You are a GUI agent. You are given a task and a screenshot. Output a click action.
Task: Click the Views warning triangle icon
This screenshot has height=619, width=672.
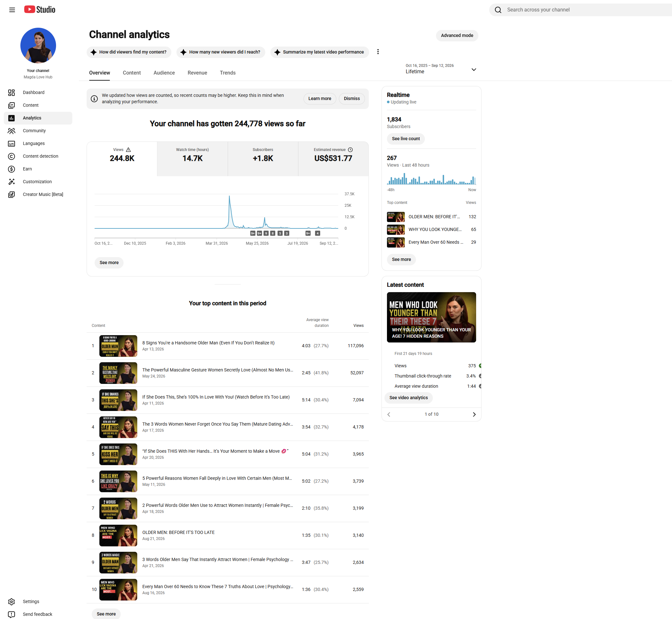128,150
